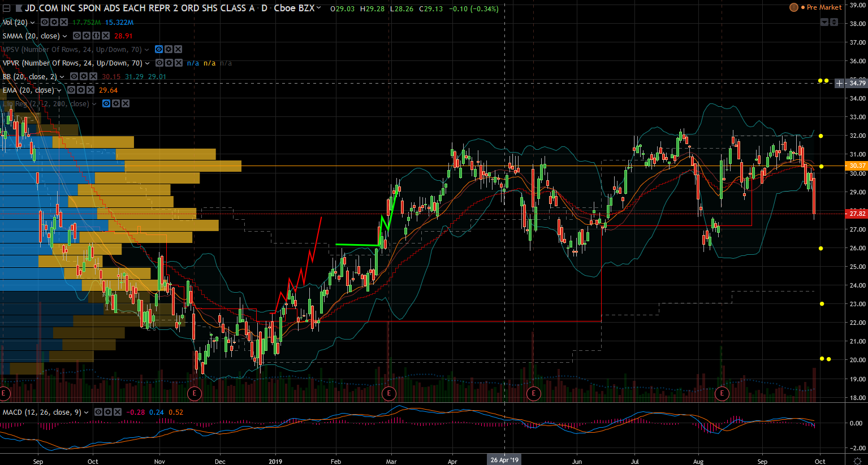Expand the Vol (20) indicator dropdown
This screenshot has height=465, width=868.
33,23
